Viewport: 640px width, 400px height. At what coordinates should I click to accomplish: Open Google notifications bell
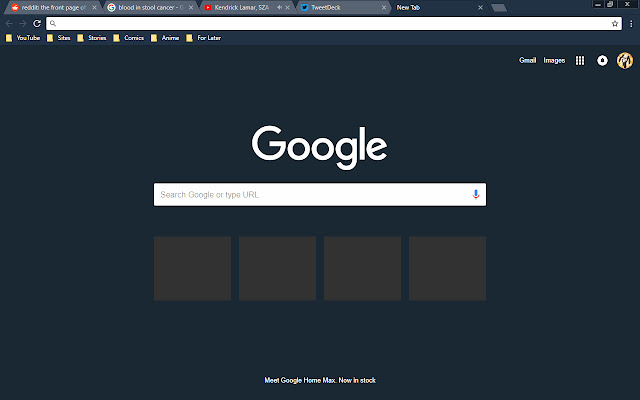click(602, 60)
